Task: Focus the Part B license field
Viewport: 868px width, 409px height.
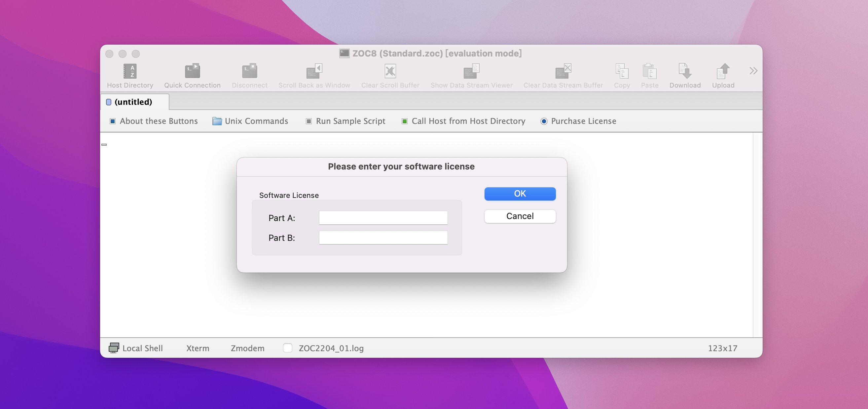Action: click(383, 238)
